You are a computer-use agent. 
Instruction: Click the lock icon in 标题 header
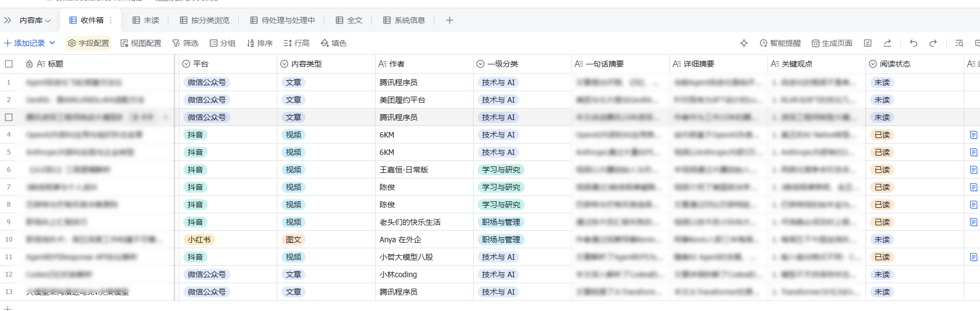click(29, 64)
